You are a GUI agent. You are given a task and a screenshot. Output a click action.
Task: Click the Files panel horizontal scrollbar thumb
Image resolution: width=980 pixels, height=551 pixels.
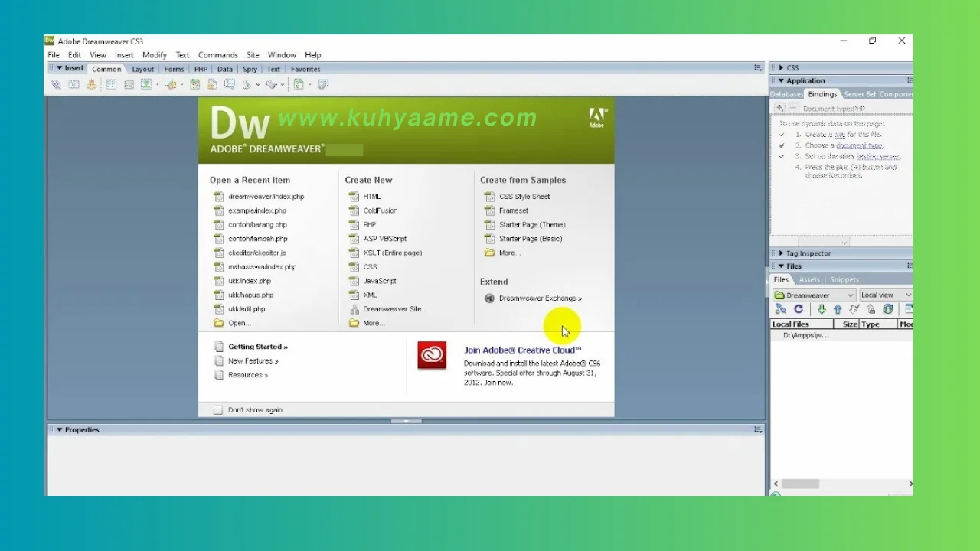tap(800, 484)
